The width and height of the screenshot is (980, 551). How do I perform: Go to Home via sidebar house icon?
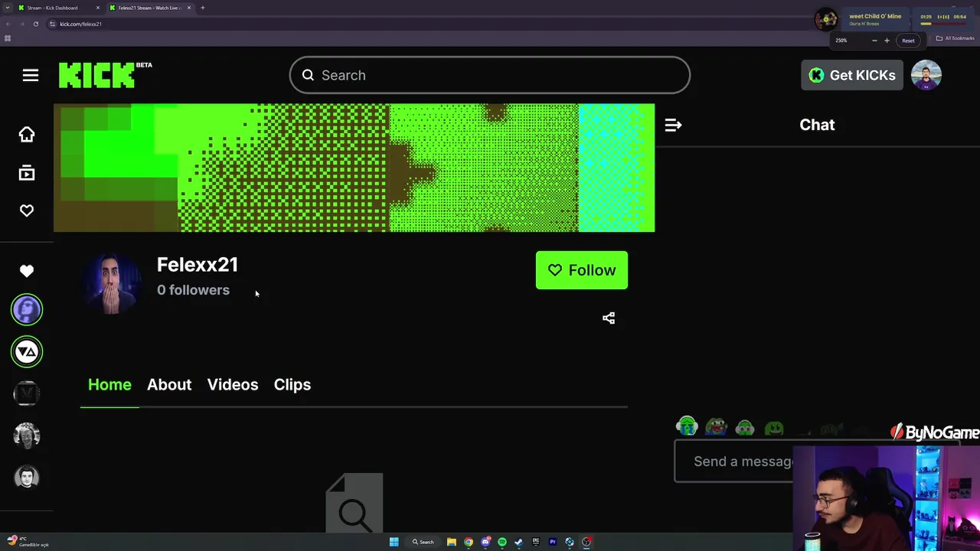point(27,135)
